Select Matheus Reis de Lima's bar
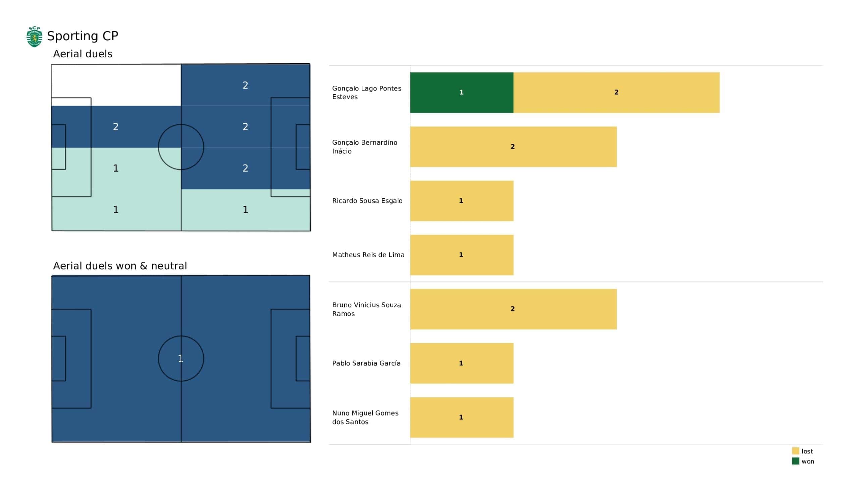The image size is (859, 504). tap(461, 255)
